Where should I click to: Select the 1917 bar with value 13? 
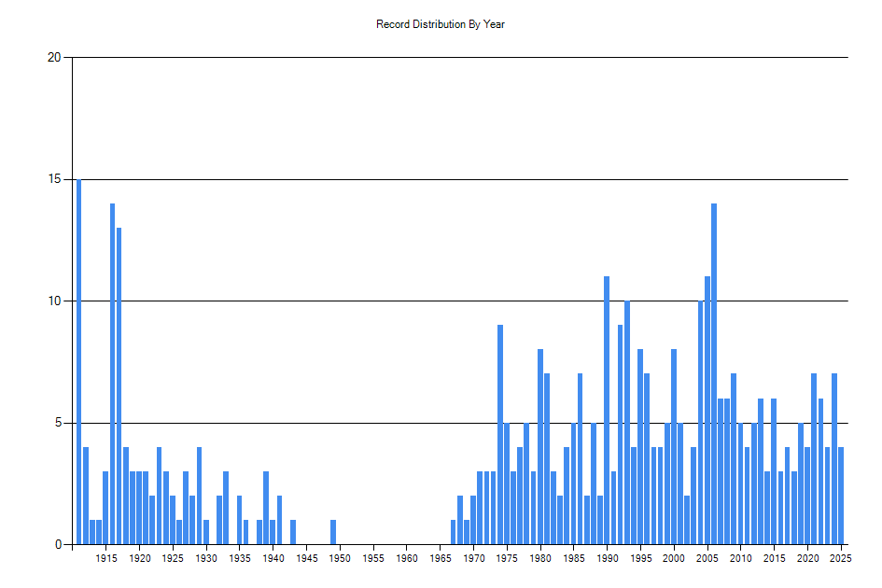119,385
